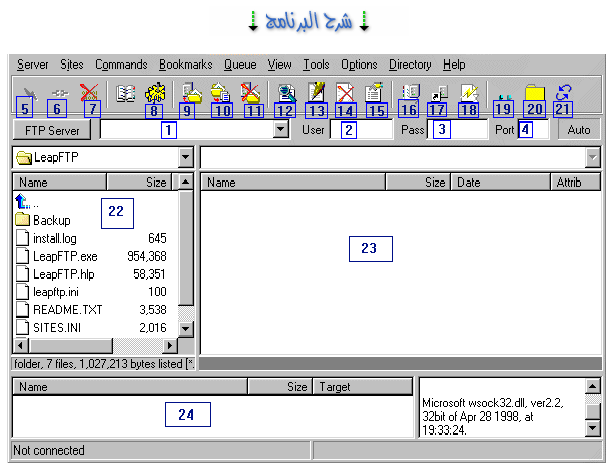Click the red X cancel icon

click(x=88, y=92)
